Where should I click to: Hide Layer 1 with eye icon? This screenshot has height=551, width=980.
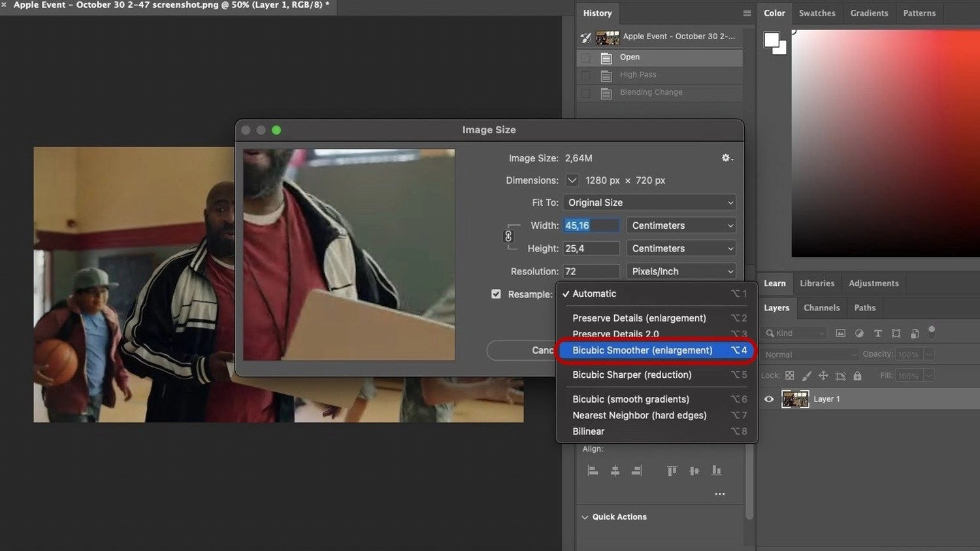769,399
